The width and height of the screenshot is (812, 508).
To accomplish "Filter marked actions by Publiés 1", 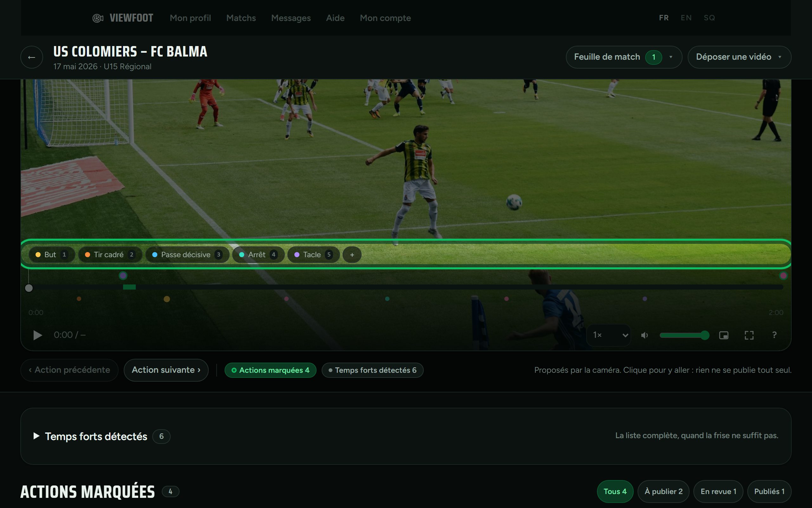I will pyautogui.click(x=769, y=491).
